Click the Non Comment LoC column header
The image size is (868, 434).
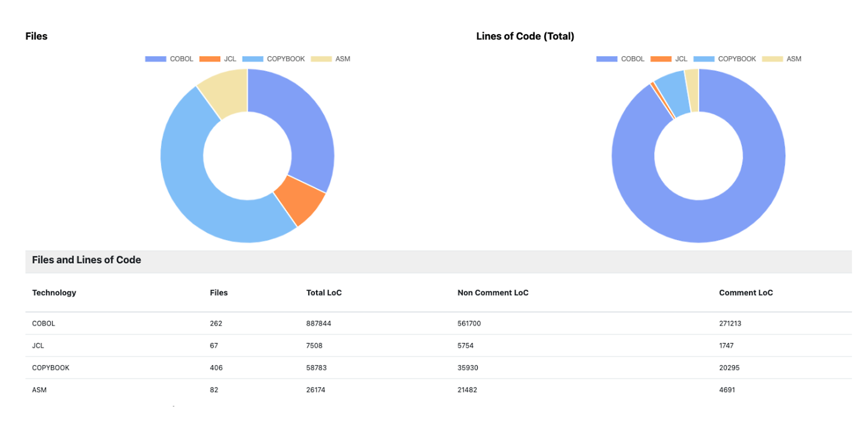coord(493,293)
